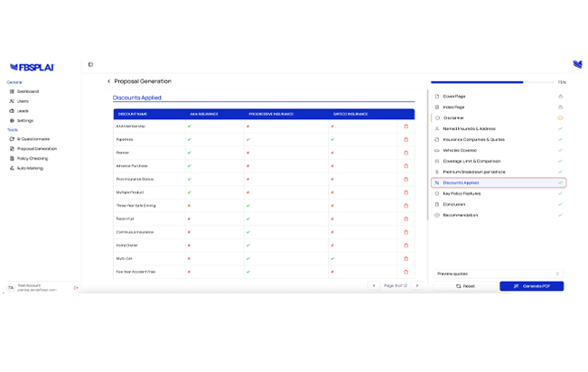Toggle Safeco Insurance check for Multi-Car

pos(332,259)
